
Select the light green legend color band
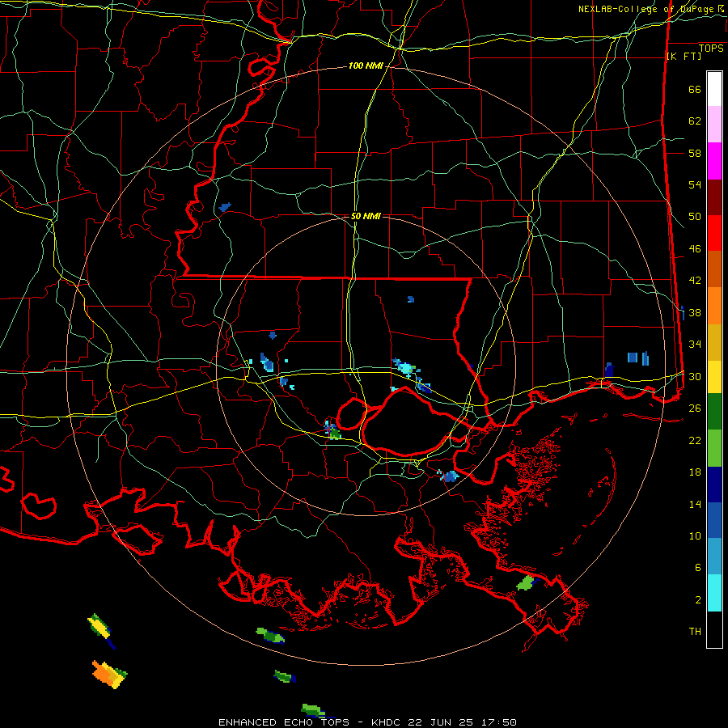tap(714, 448)
